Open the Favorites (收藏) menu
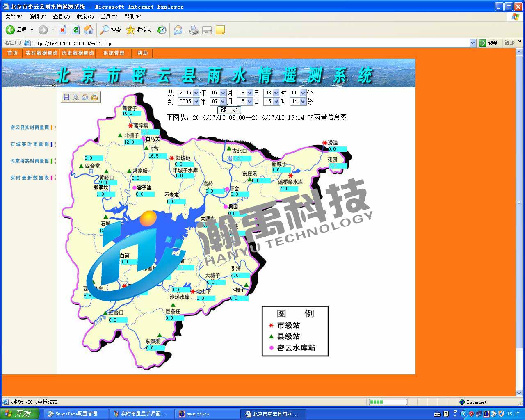The image size is (525, 420). [x=85, y=17]
